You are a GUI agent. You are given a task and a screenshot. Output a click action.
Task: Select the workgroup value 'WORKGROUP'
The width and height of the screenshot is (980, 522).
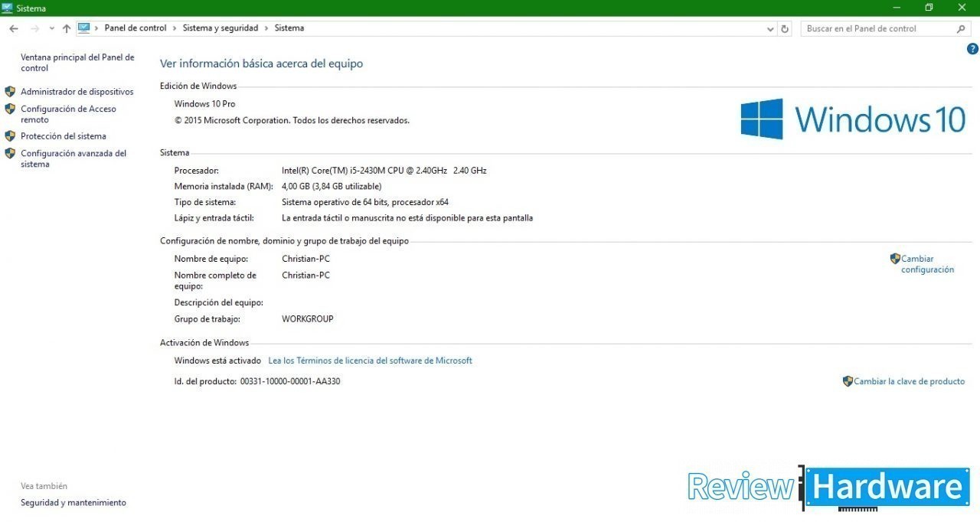point(308,319)
